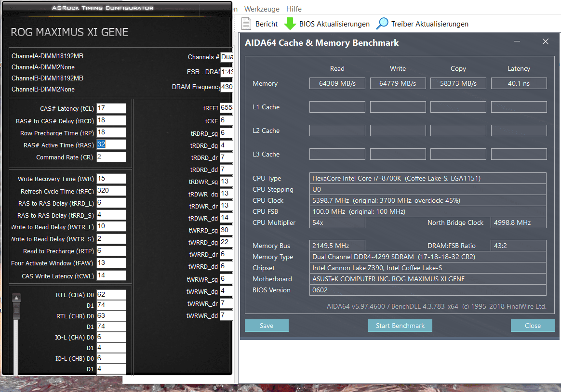The image size is (561, 392).
Task: Click the tRDWR_dd field showing 14
Action: pos(226,218)
